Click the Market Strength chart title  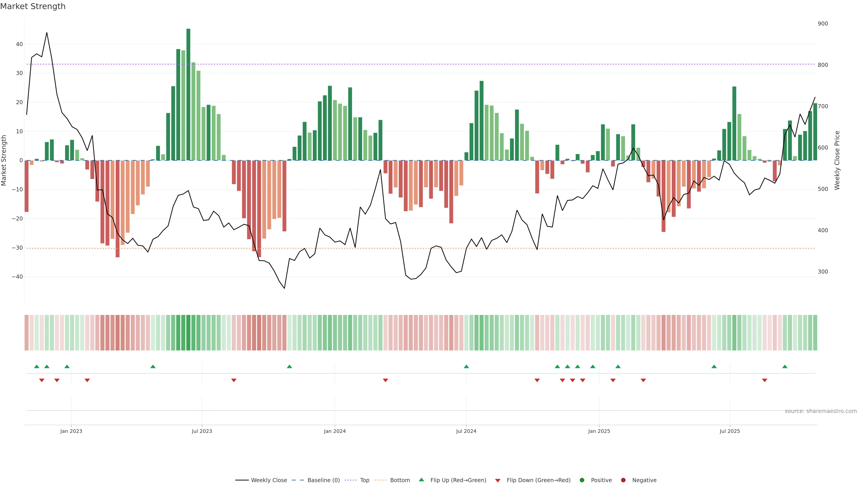(x=33, y=6)
